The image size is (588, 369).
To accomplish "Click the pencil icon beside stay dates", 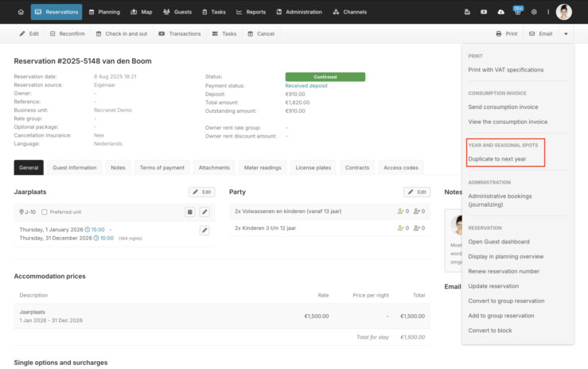I will click(204, 230).
